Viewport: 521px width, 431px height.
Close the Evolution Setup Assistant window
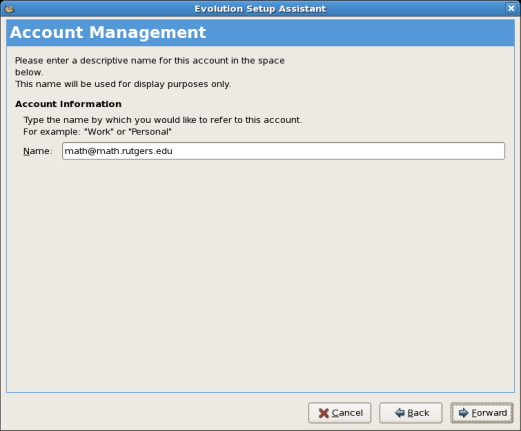coord(511,8)
